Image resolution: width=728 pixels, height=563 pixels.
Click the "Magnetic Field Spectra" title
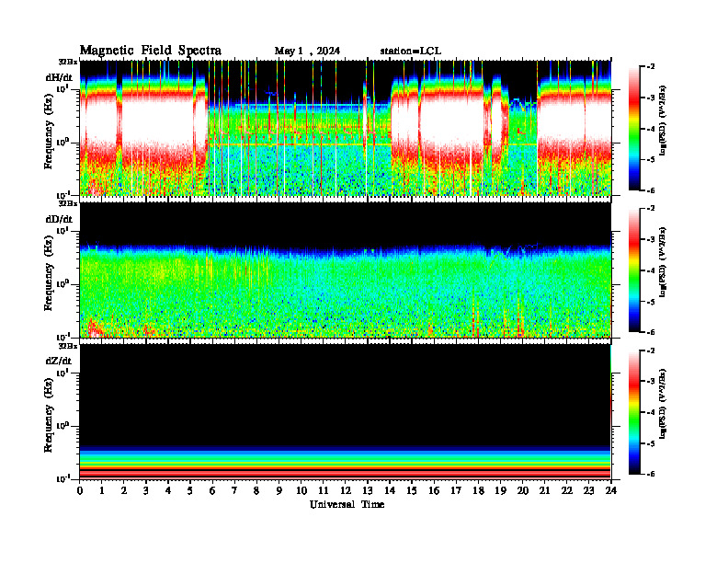coord(151,51)
